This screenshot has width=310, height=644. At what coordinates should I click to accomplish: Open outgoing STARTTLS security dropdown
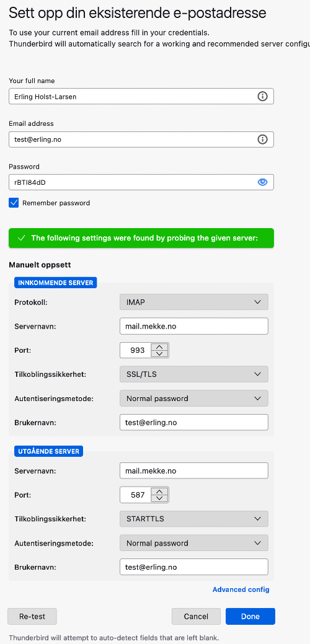point(194,519)
